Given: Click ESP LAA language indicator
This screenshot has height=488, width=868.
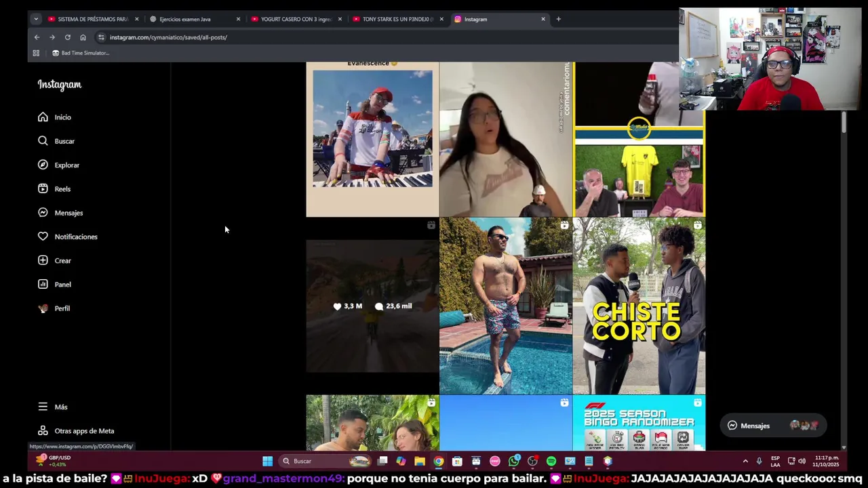Looking at the screenshot, I should click(775, 461).
